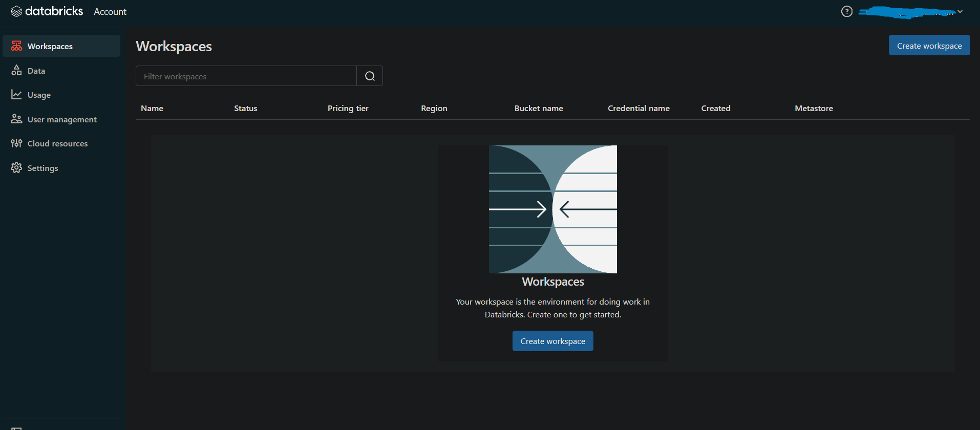Click the Workspaces arrows illustration
980x430 pixels.
(x=553, y=209)
